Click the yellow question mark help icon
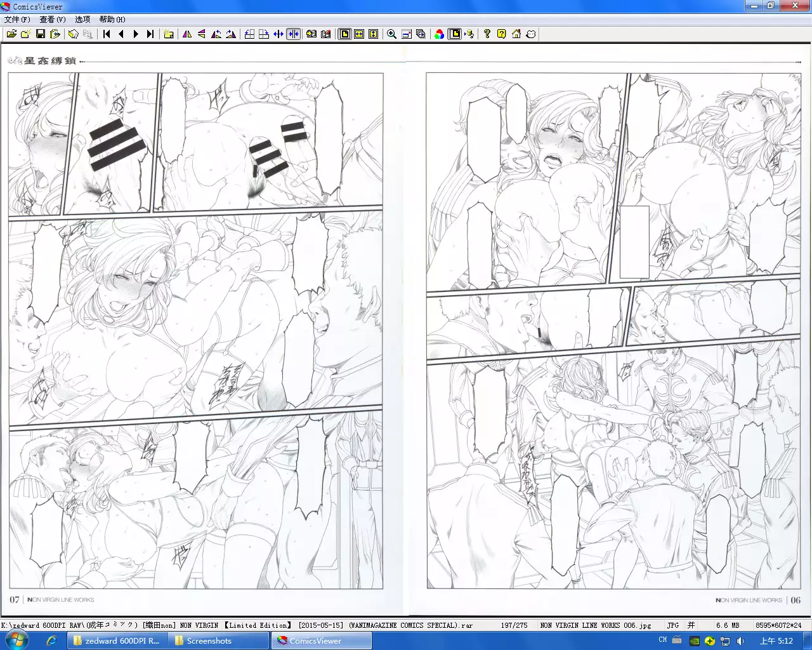 pos(501,34)
